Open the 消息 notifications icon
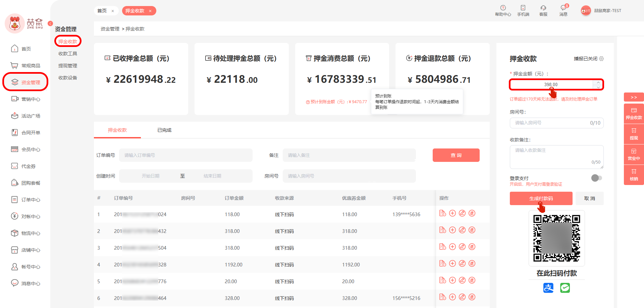The width and height of the screenshot is (644, 308). (x=563, y=8)
